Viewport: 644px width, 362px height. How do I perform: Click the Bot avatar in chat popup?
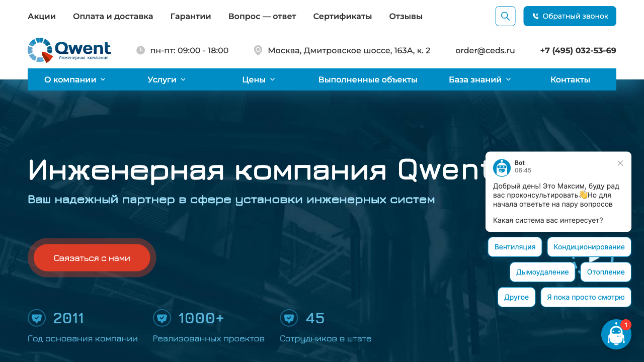click(x=502, y=167)
